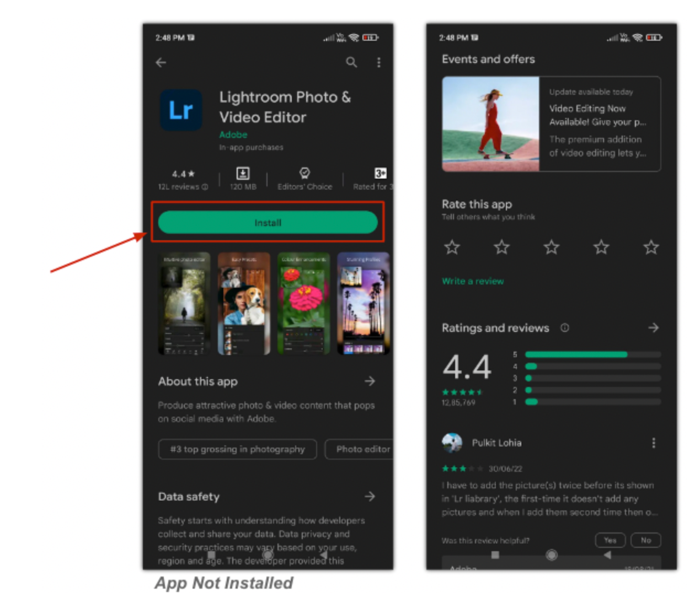Open options menu on Pulkit Lohia's review
Screen dimensions: 700x603
coord(654,443)
